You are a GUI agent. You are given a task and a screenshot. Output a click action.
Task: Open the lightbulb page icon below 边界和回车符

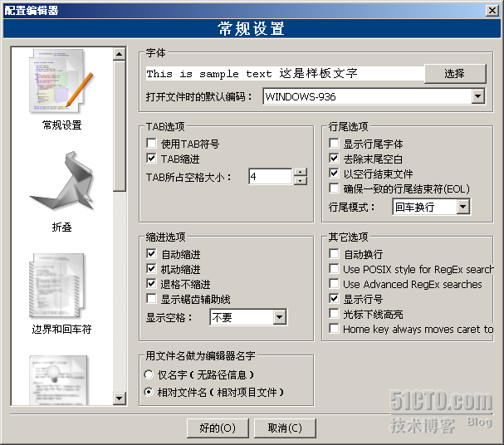(x=59, y=379)
